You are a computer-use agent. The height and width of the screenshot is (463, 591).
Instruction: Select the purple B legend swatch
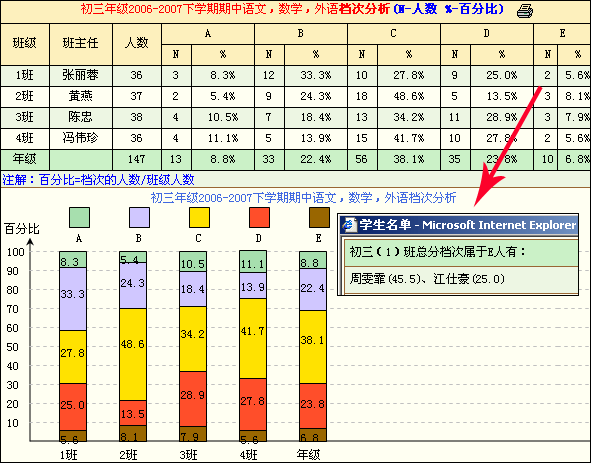click(139, 218)
